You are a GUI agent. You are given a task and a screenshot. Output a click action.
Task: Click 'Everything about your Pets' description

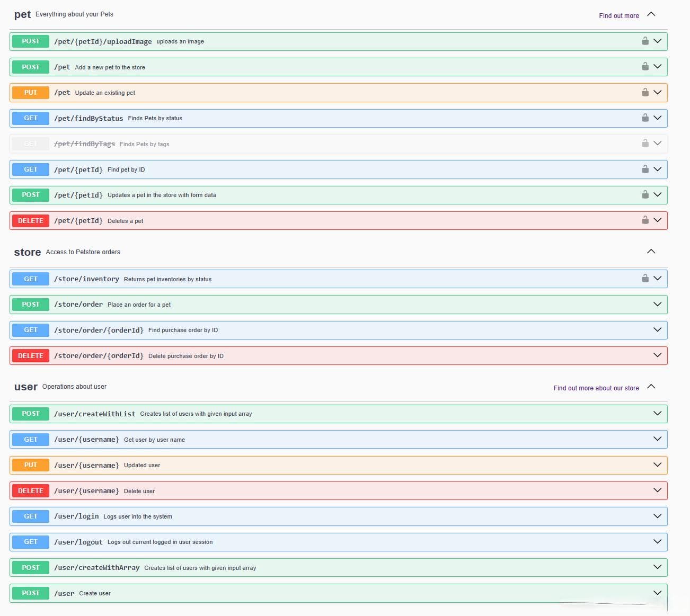[74, 14]
